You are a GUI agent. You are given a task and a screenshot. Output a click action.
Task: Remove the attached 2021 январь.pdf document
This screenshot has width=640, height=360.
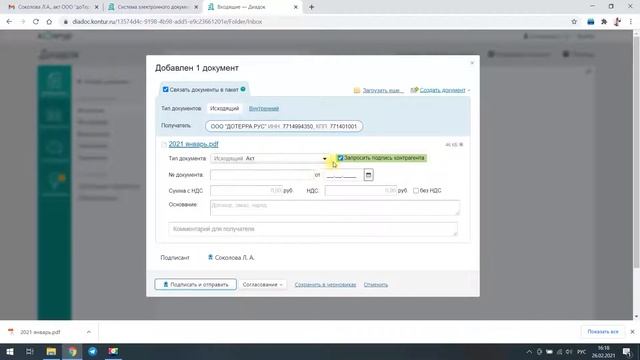pos(461,144)
